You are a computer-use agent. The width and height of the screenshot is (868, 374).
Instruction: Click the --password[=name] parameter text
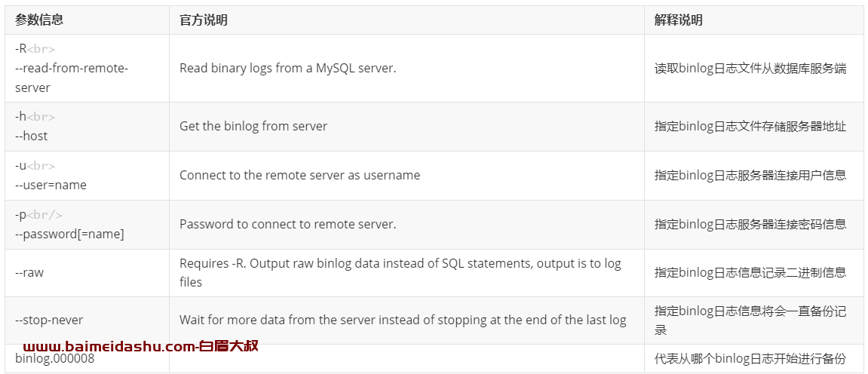coord(69,234)
